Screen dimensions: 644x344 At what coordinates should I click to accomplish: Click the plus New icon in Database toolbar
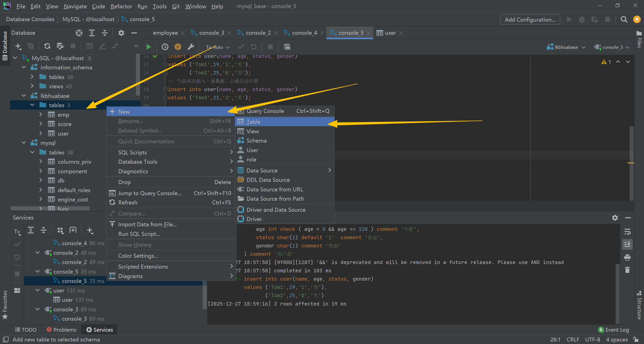point(18,46)
